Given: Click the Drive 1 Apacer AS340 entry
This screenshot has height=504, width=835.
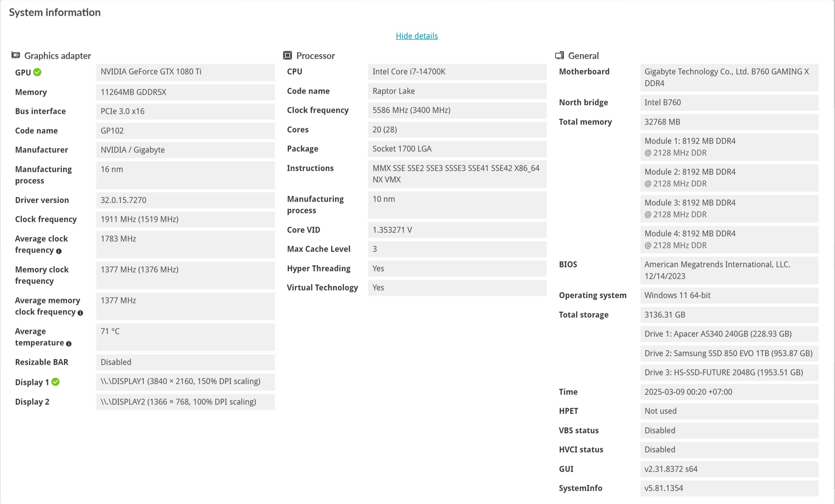Looking at the screenshot, I should (x=729, y=334).
